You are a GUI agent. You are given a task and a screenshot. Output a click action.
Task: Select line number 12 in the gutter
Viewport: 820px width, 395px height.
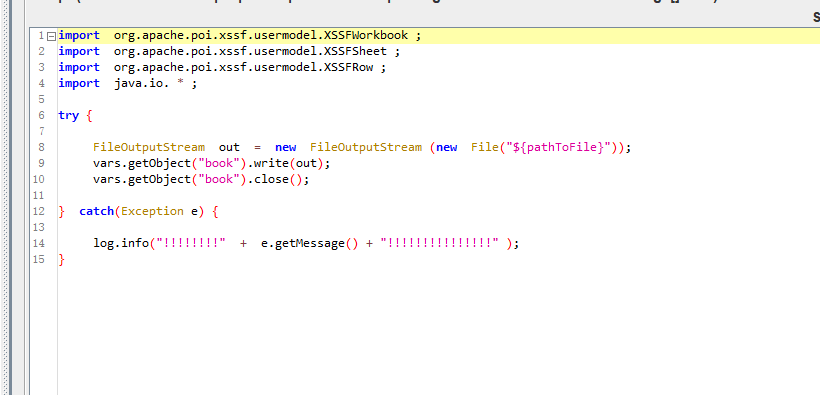pyautogui.click(x=38, y=211)
